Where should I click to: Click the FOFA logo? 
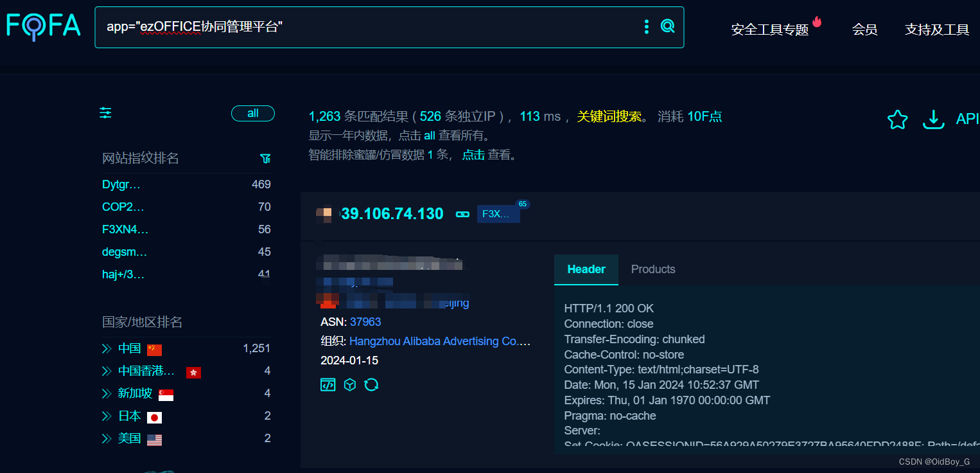click(44, 26)
